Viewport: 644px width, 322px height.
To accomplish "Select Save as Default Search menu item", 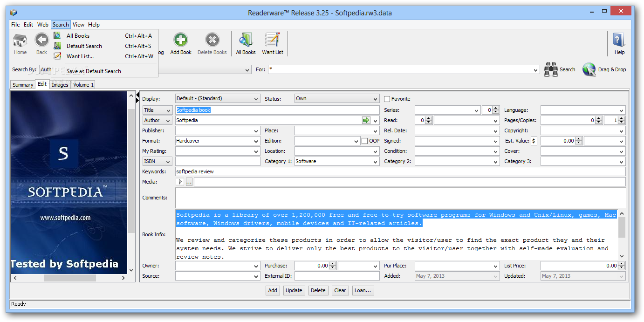I will (94, 71).
